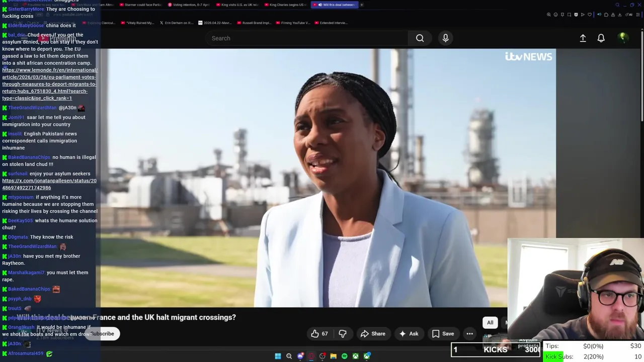The width and height of the screenshot is (644, 362).
Task: Click the pinboard pin icon
Action: (562, 15)
